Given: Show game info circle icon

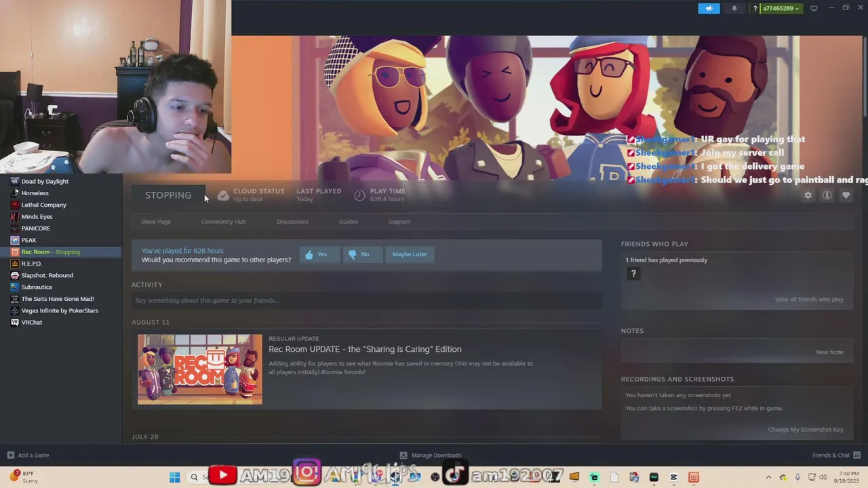Looking at the screenshot, I should click(x=827, y=195).
